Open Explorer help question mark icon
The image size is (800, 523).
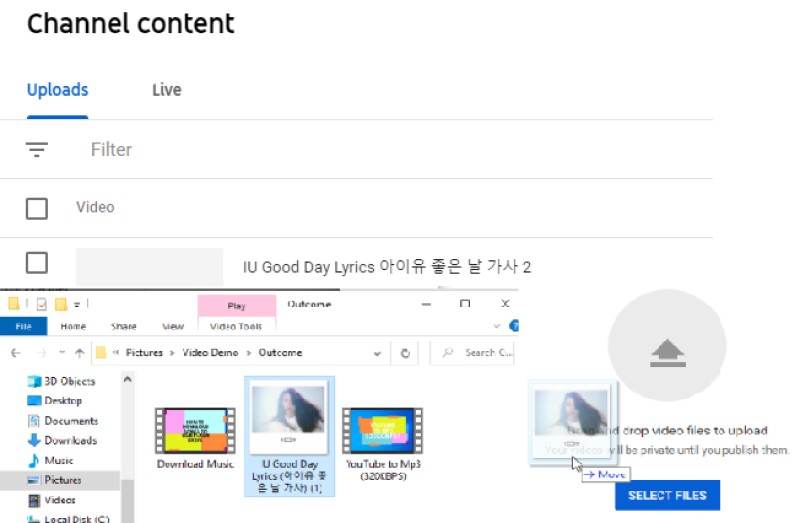click(x=514, y=326)
